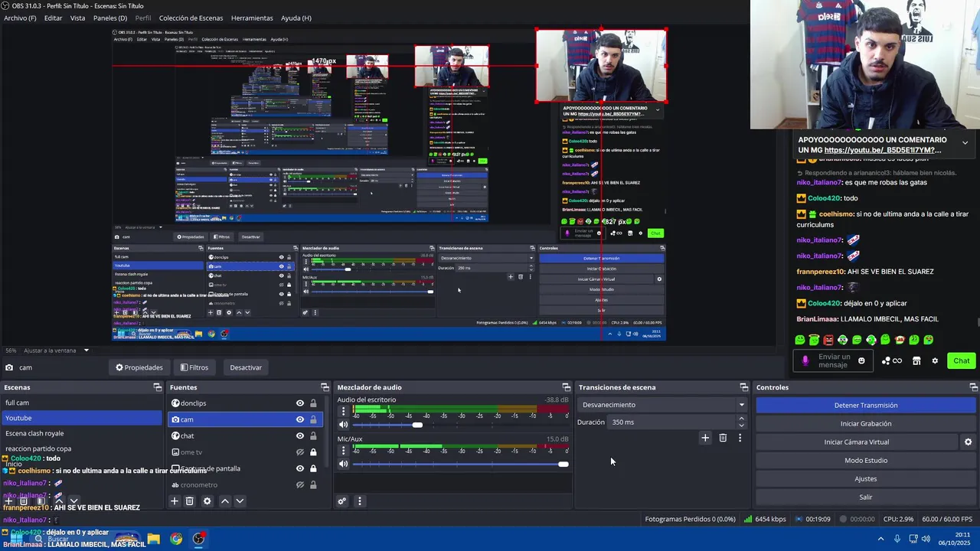This screenshot has width=980, height=551.
Task: Open virtual camera settings gear
Action: tap(968, 442)
